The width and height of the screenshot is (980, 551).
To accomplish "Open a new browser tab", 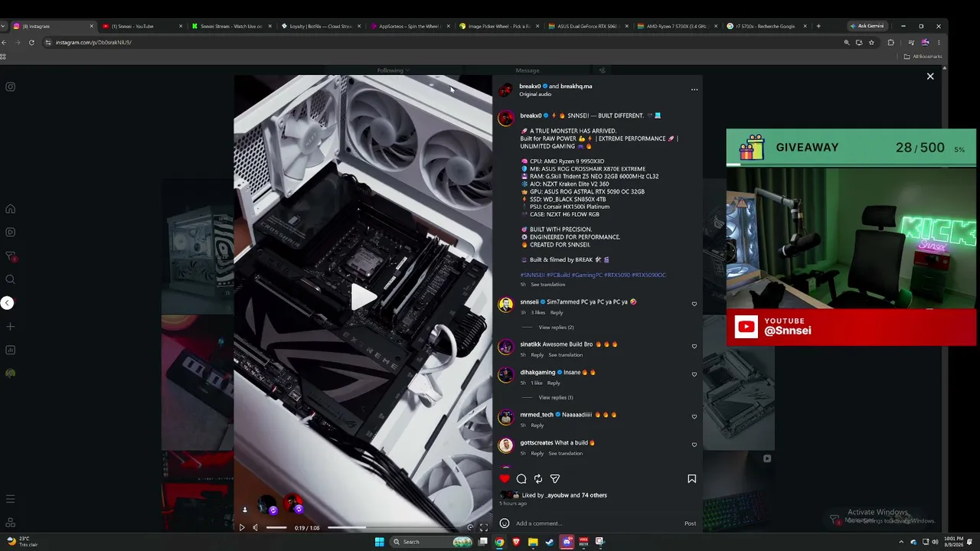I will point(818,26).
